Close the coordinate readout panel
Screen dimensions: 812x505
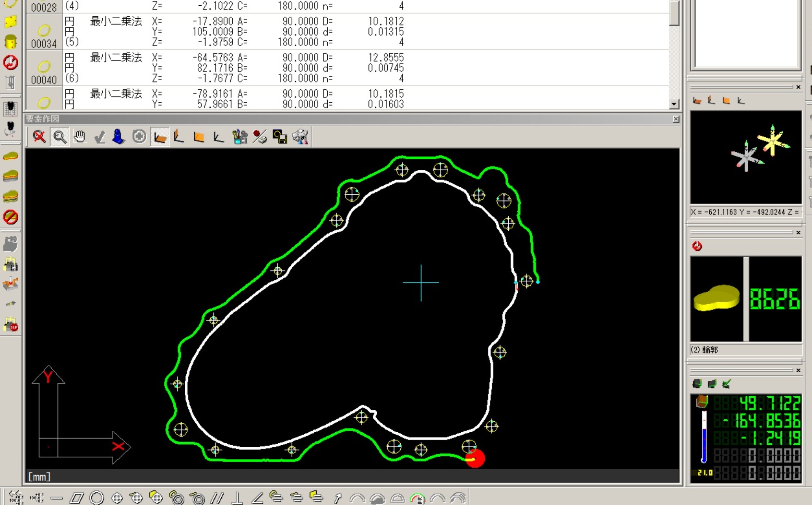point(798,370)
